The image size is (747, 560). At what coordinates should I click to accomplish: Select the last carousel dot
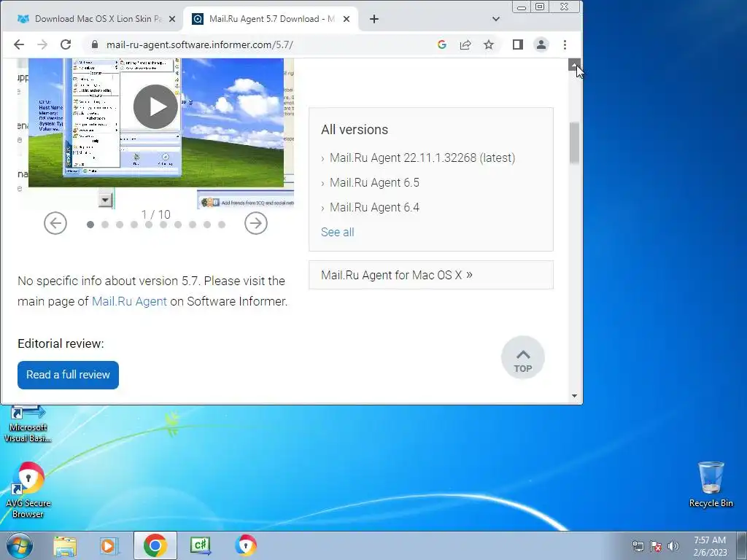pos(222,225)
